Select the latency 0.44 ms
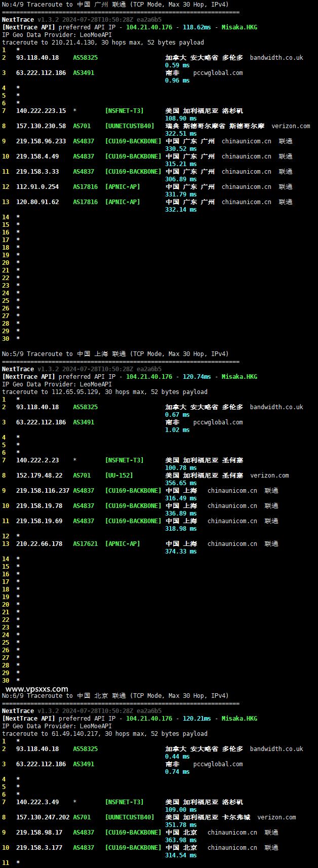 click(177, 757)
